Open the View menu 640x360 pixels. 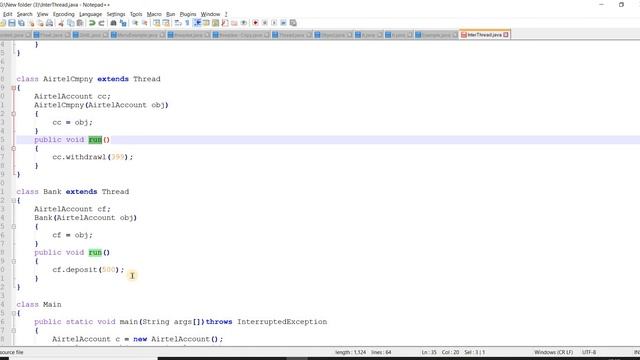pyautogui.click(x=42, y=14)
